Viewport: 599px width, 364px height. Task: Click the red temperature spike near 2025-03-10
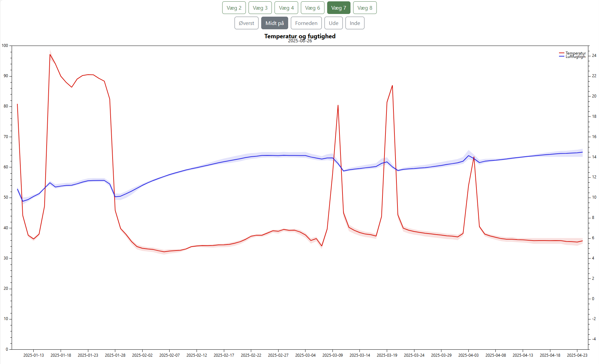tap(338, 105)
